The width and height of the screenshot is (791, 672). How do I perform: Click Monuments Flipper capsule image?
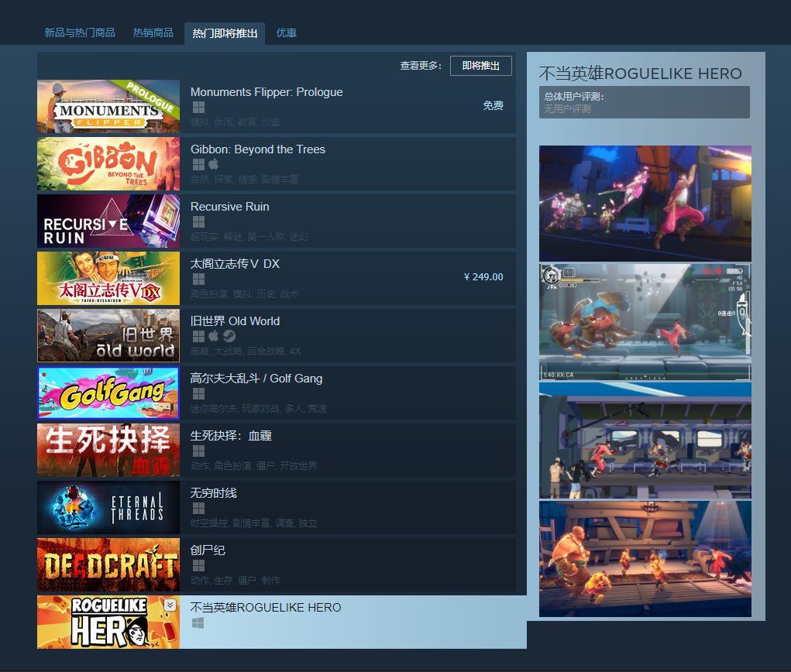pos(108,106)
